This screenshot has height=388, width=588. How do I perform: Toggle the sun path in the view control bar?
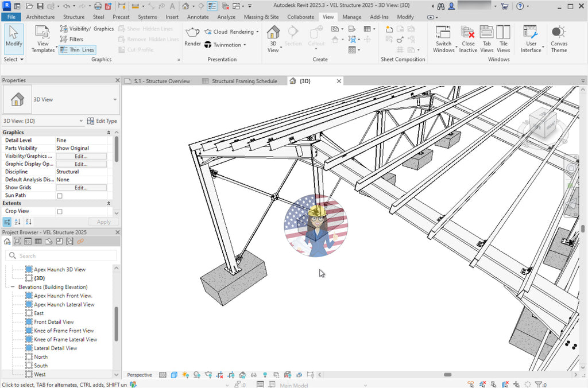[185, 375]
